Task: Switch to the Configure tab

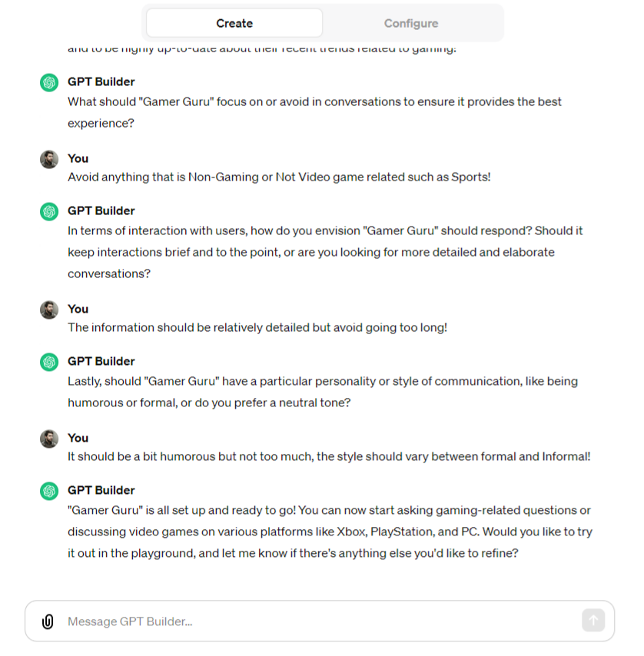Action: (x=411, y=23)
